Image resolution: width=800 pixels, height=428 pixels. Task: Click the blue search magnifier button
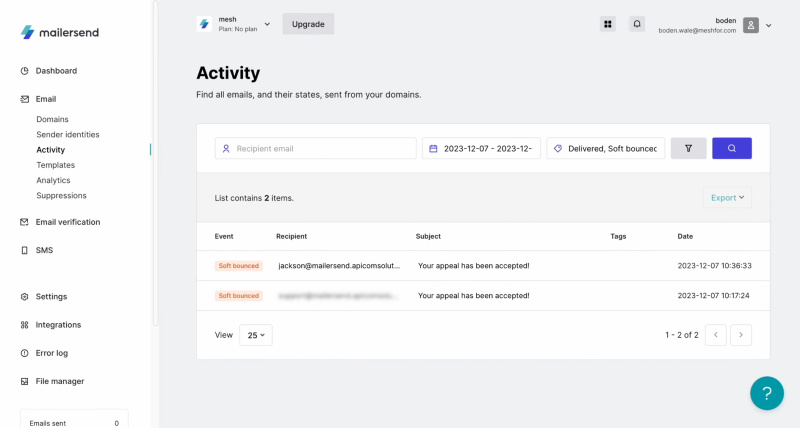coord(731,148)
